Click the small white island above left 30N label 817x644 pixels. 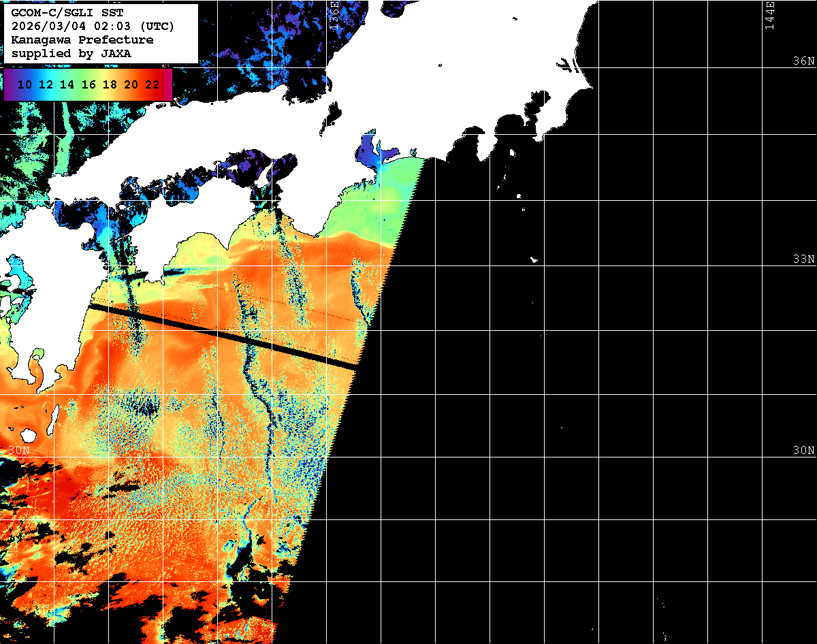[x=28, y=435]
